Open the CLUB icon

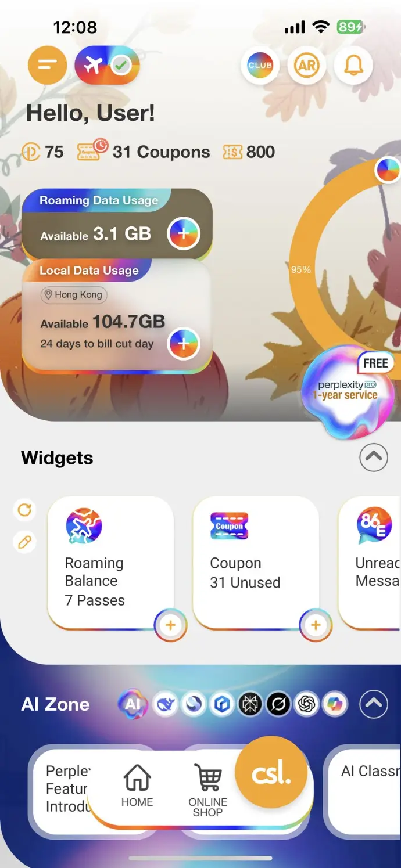260,66
